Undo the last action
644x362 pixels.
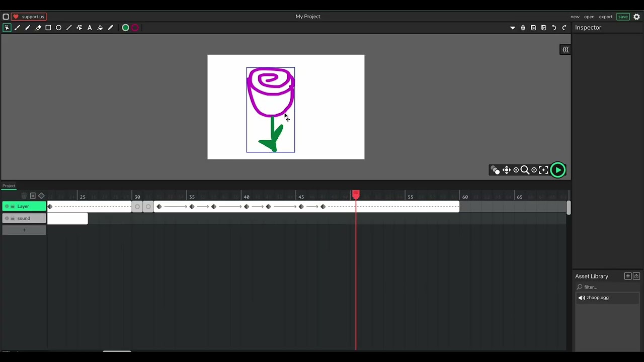click(554, 28)
